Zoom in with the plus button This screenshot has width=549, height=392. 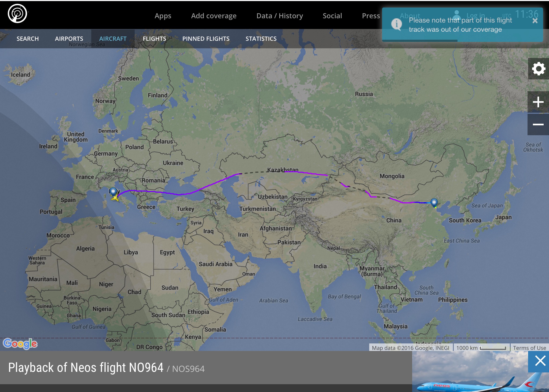point(538,102)
